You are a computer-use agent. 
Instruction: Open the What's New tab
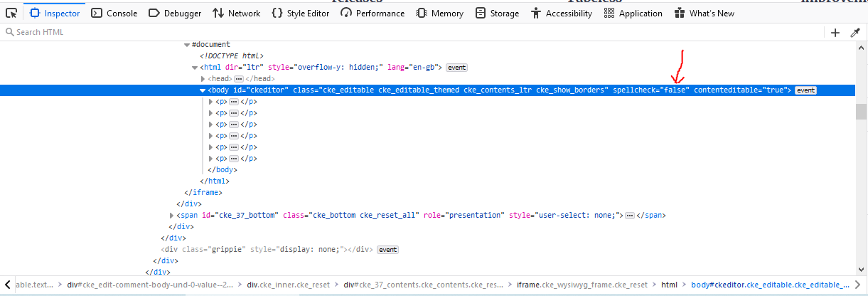coord(704,13)
